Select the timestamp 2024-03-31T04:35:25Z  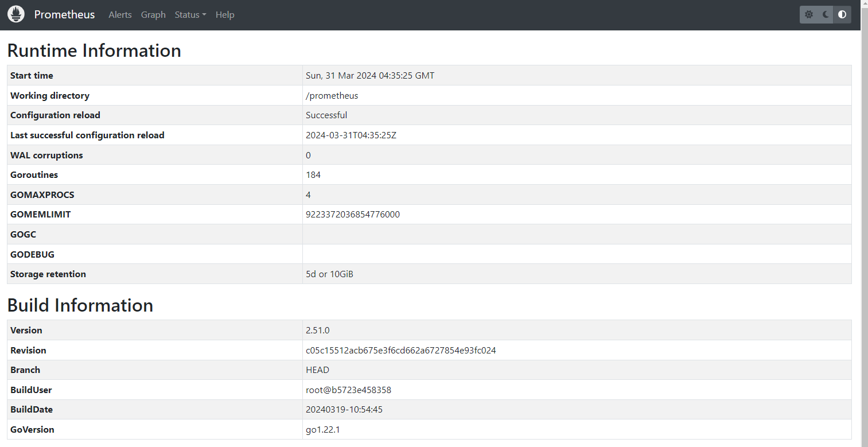(352, 135)
